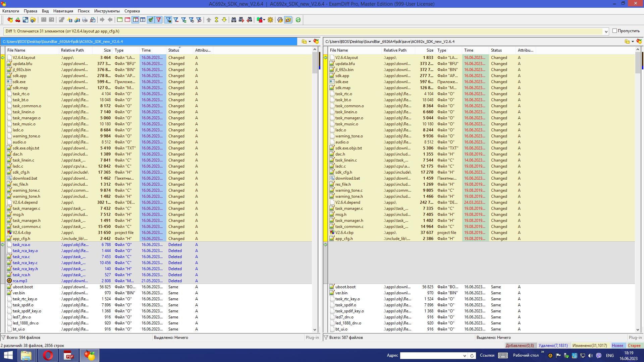Screen dimensions: 644x362
Task: Open the taskbar Адрес combo box dropdown
Action: [x=465, y=356]
